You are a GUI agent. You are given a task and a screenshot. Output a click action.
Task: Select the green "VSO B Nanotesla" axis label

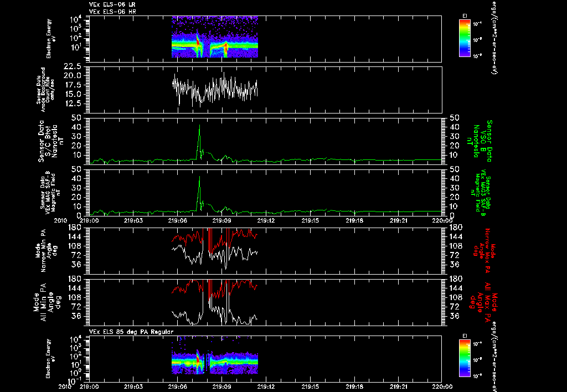pyautogui.click(x=480, y=141)
